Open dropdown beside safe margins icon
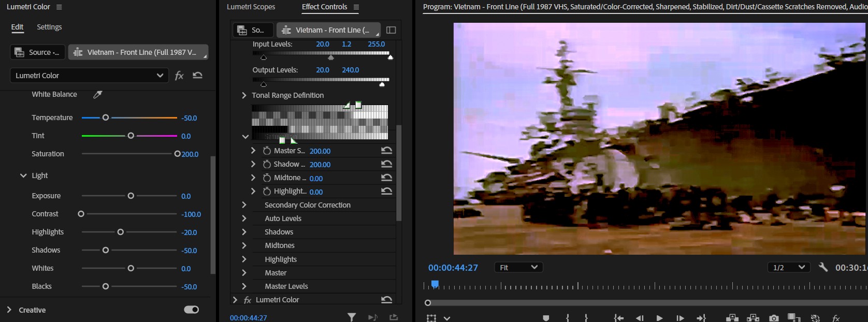The height and width of the screenshot is (322, 868). point(447,318)
